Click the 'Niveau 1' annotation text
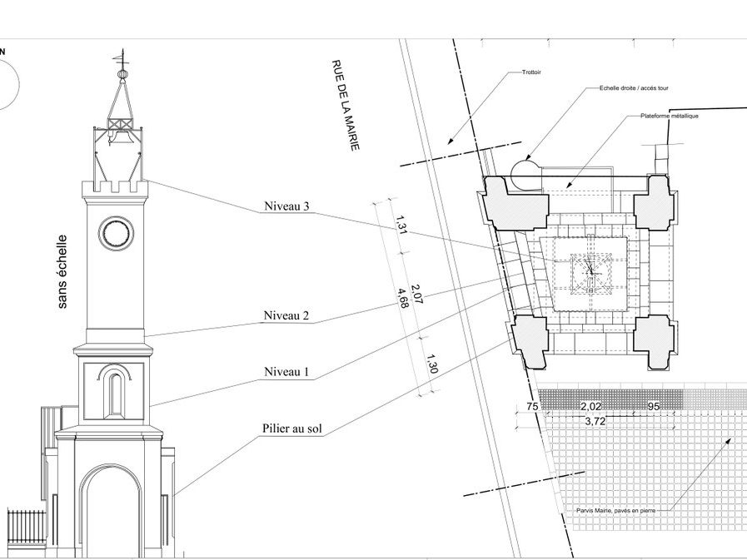This screenshot has height=560, width=747. 287,372
